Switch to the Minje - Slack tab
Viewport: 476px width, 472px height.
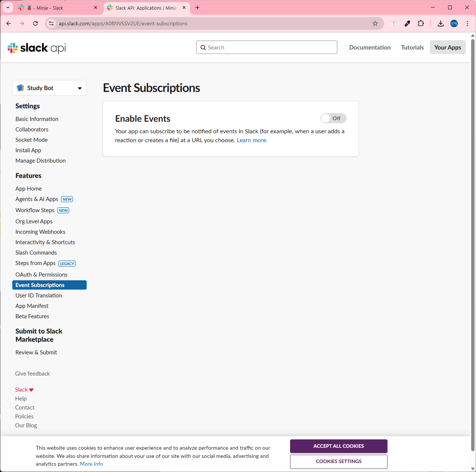click(x=57, y=8)
